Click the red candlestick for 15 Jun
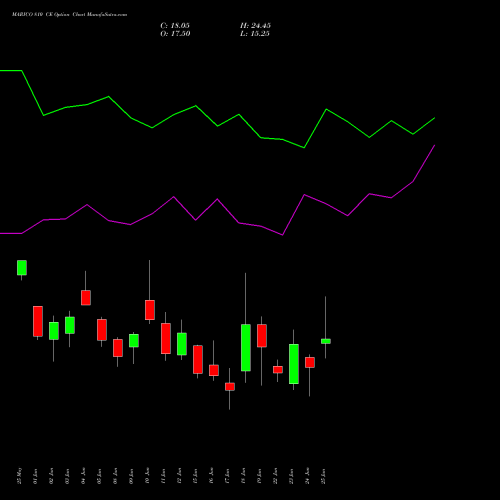 click(x=198, y=360)
